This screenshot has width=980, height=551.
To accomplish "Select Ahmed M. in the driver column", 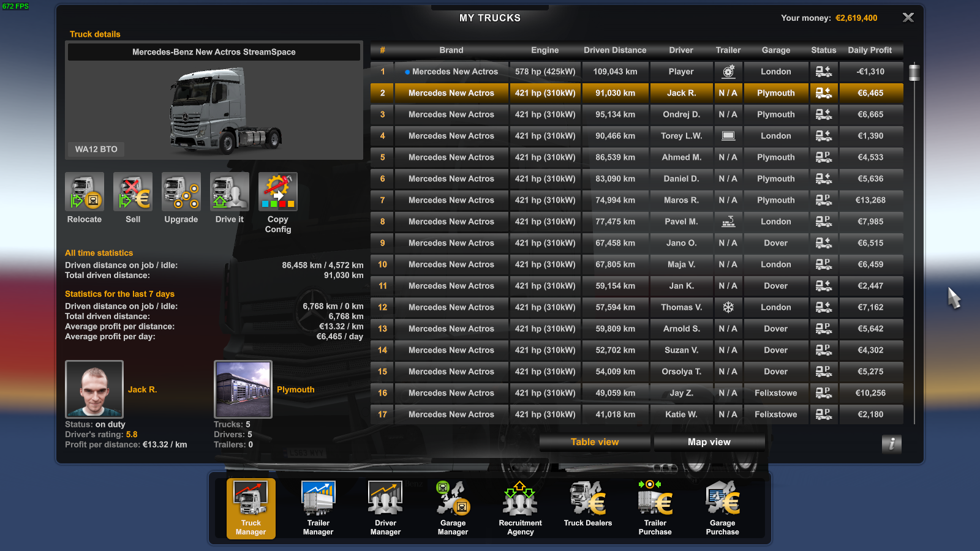I will pyautogui.click(x=681, y=157).
